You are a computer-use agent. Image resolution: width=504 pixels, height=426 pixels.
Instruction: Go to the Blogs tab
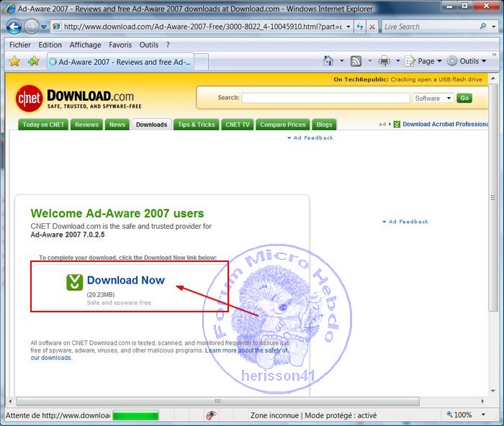(x=324, y=124)
